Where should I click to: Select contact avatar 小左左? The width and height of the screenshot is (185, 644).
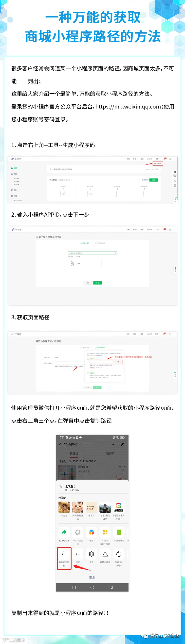64,507
